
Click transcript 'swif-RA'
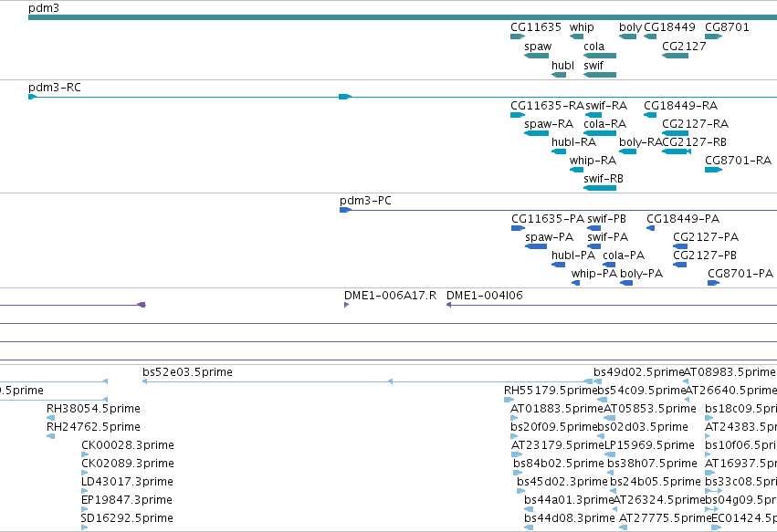[x=606, y=106]
